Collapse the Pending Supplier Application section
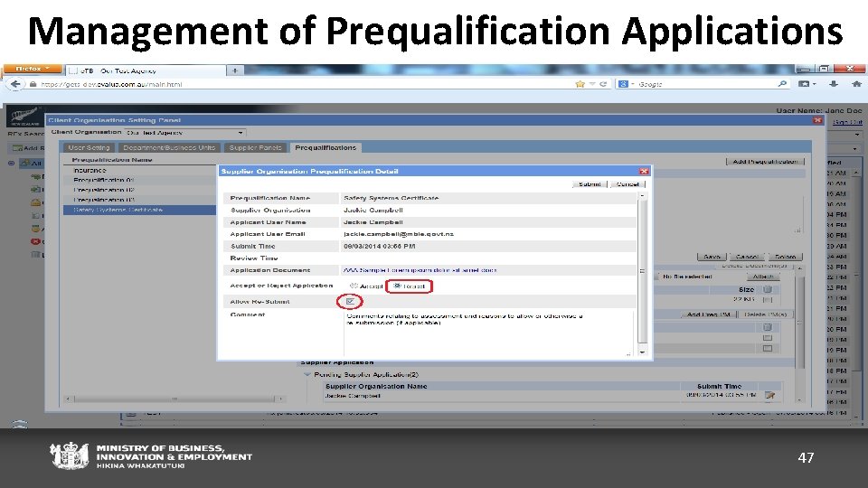This screenshot has width=868, height=488. (307, 374)
